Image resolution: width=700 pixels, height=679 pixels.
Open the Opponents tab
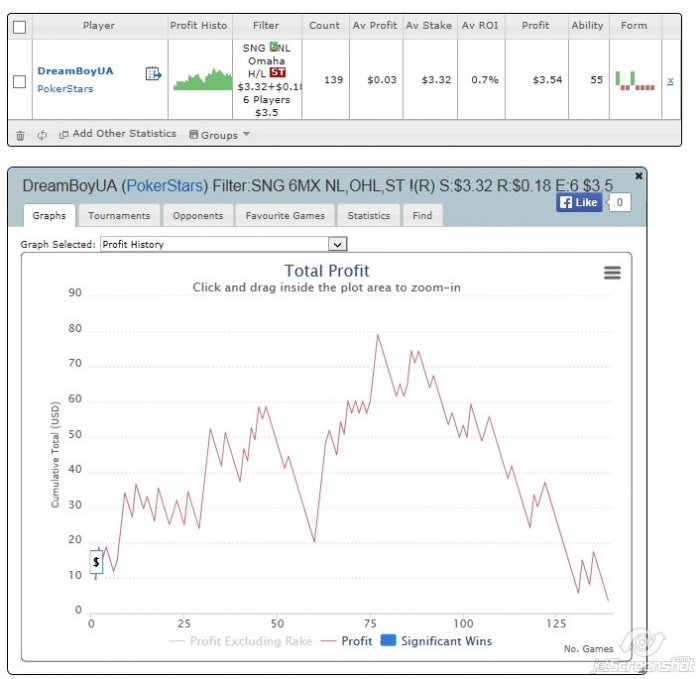(198, 216)
